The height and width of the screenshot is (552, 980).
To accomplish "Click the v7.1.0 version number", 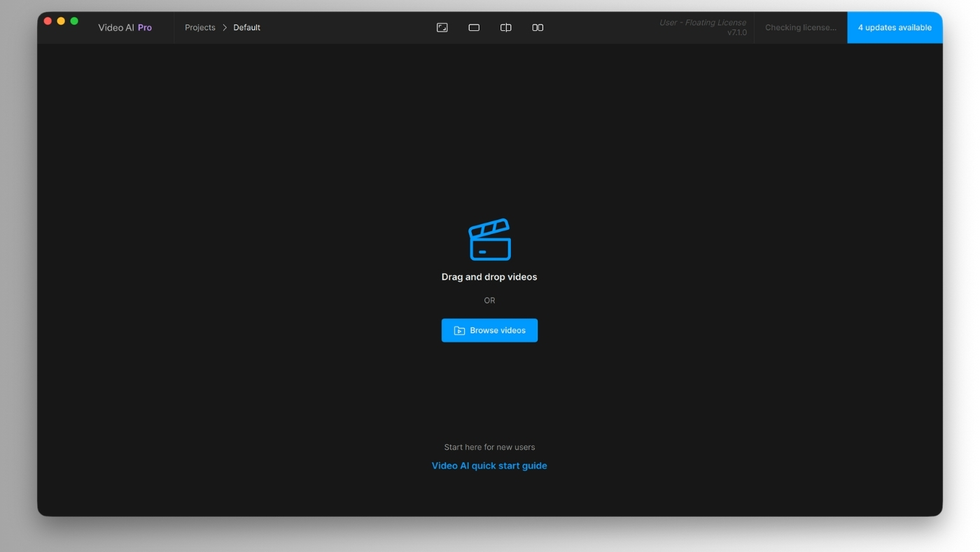I will (x=737, y=32).
